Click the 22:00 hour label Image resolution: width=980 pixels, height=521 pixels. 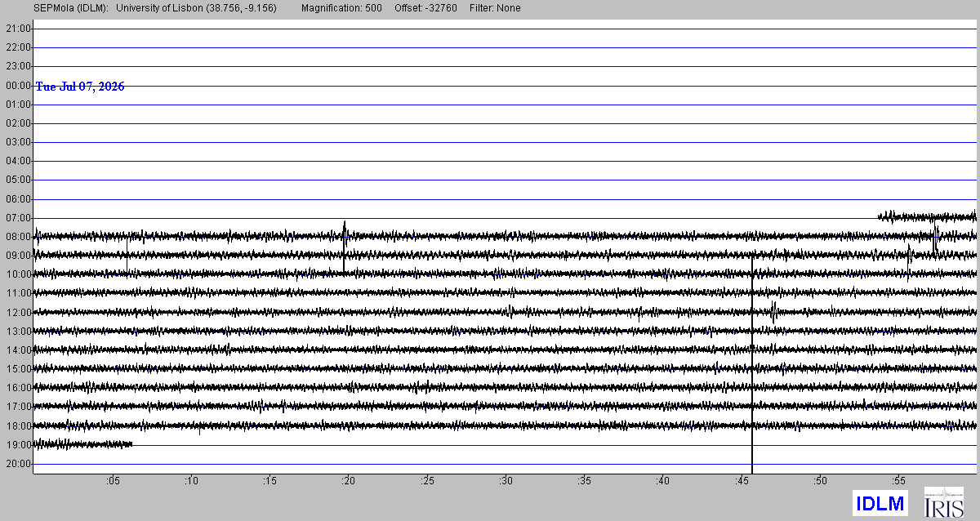(x=18, y=47)
